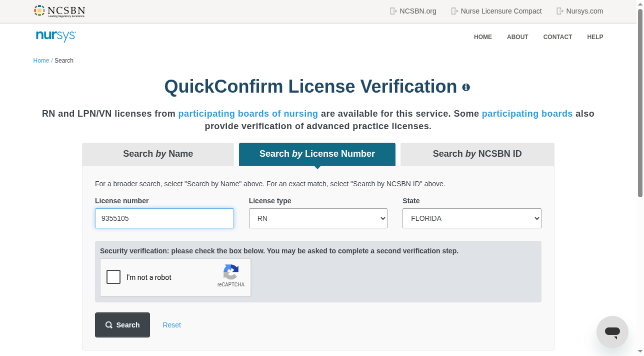Switch to Search by NCSBN ID tab
Viewport: 644px width, 356px height.
[x=477, y=154]
